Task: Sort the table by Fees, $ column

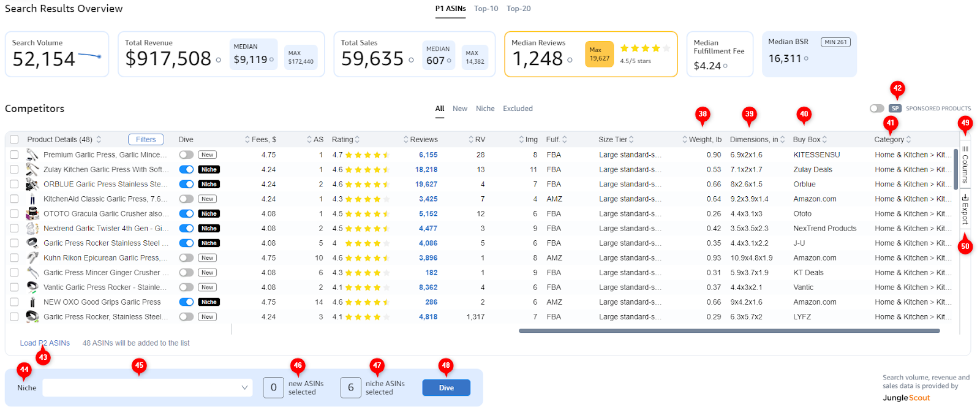Action: pos(260,140)
